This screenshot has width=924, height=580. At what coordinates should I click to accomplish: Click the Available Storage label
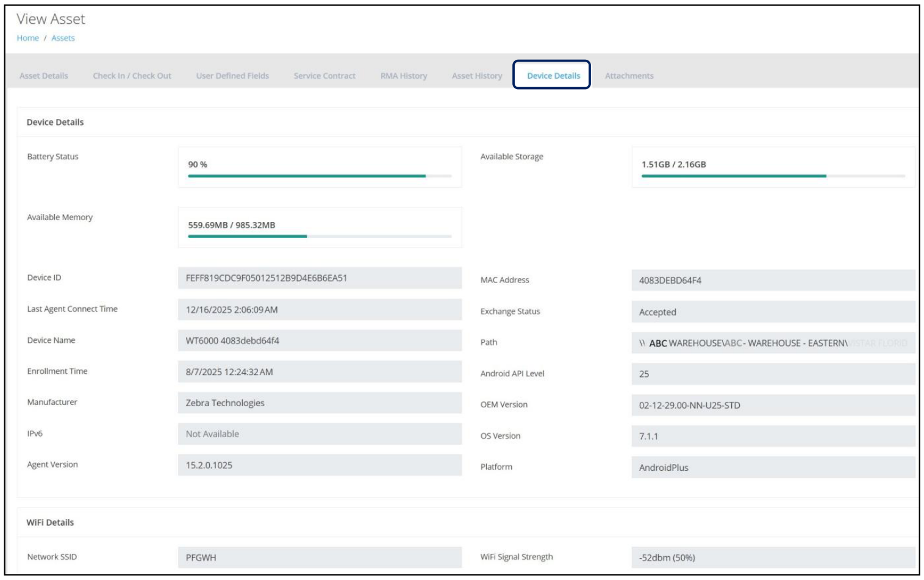512,157
